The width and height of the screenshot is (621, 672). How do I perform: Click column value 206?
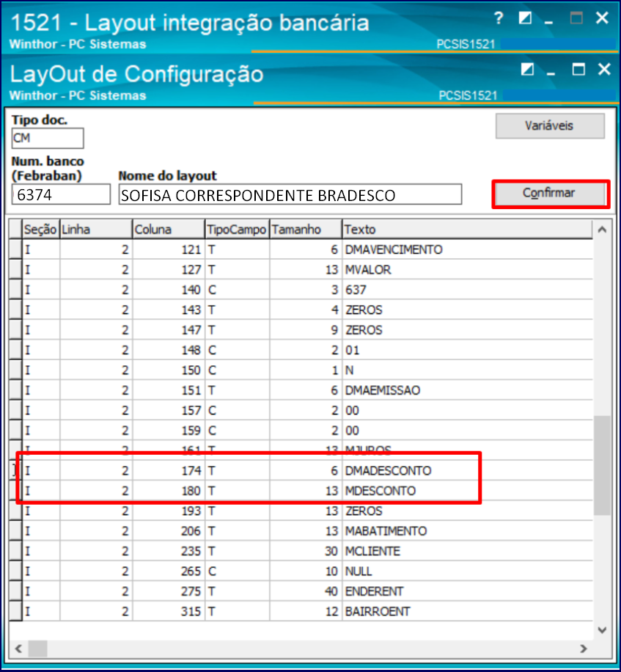(x=169, y=531)
